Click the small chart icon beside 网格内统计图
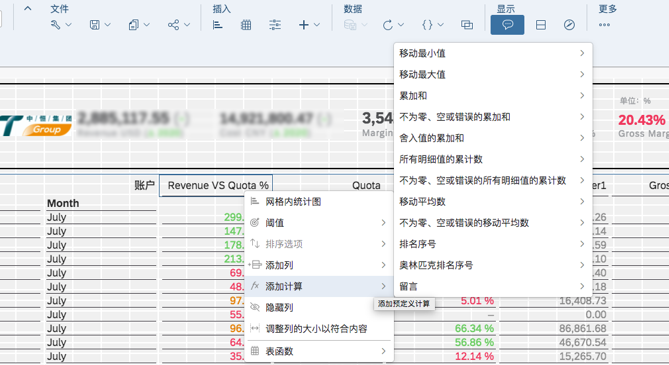This screenshot has height=365, width=669. 255,201
